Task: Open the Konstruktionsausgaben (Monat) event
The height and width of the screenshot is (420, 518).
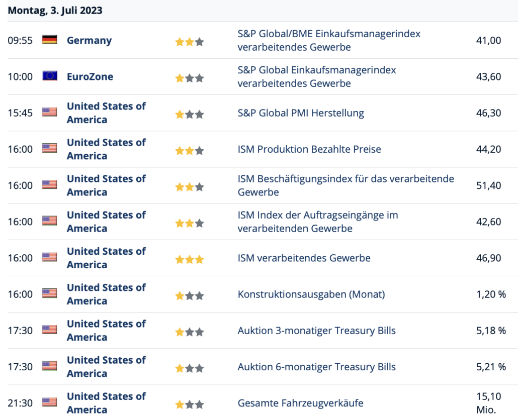Action: pyautogui.click(x=311, y=294)
